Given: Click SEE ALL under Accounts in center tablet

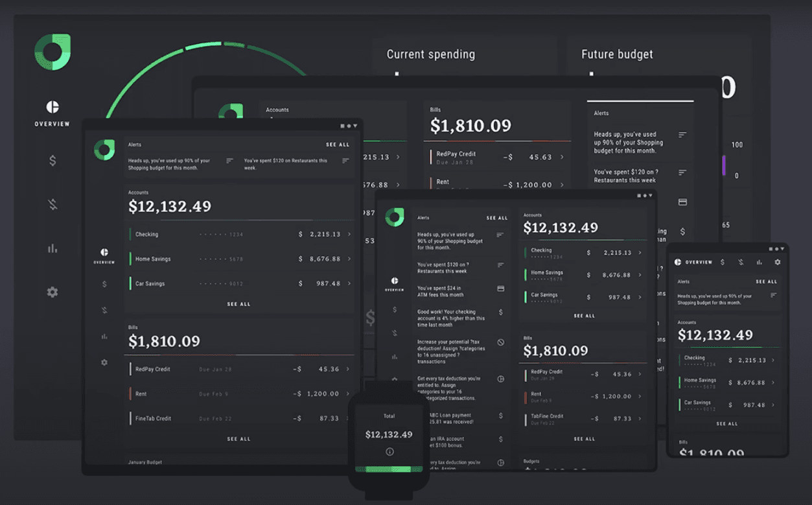Looking at the screenshot, I should pos(584,316).
